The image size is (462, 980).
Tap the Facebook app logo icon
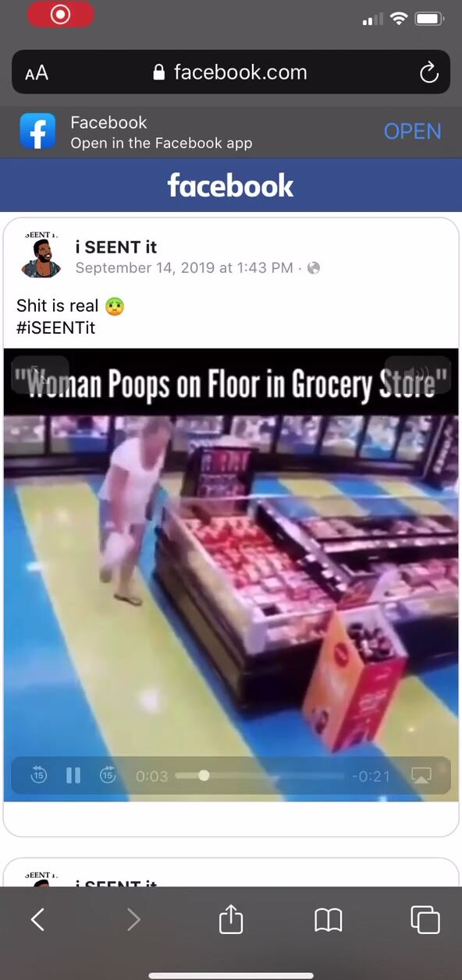coord(38,132)
